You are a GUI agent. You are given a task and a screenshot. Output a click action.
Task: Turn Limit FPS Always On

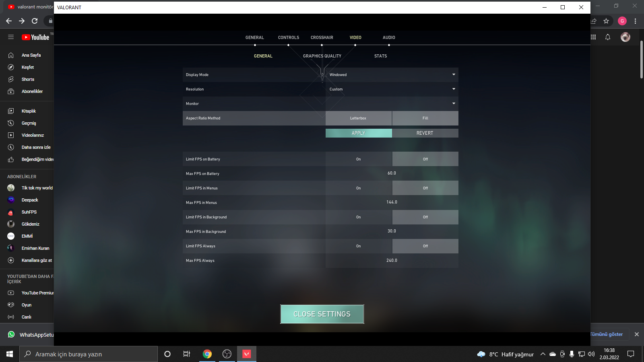(x=358, y=246)
